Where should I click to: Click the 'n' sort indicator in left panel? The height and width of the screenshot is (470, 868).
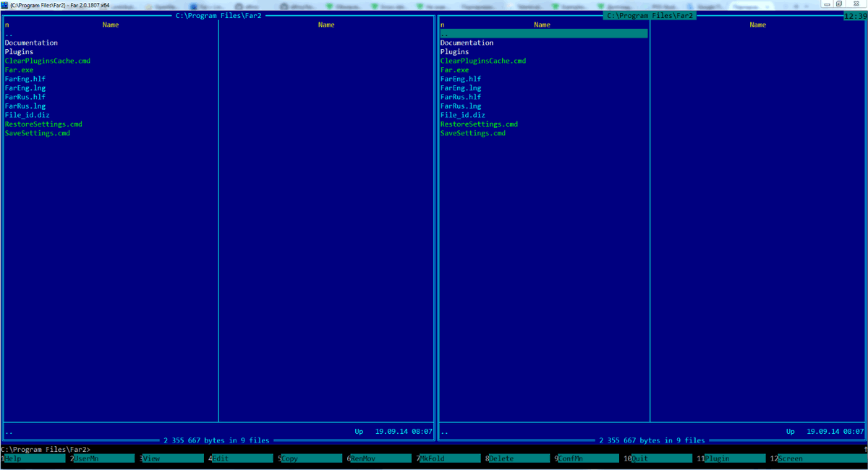tap(7, 25)
